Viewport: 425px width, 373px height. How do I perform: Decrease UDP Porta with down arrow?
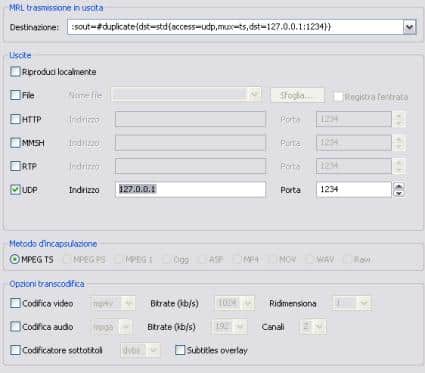399,193
